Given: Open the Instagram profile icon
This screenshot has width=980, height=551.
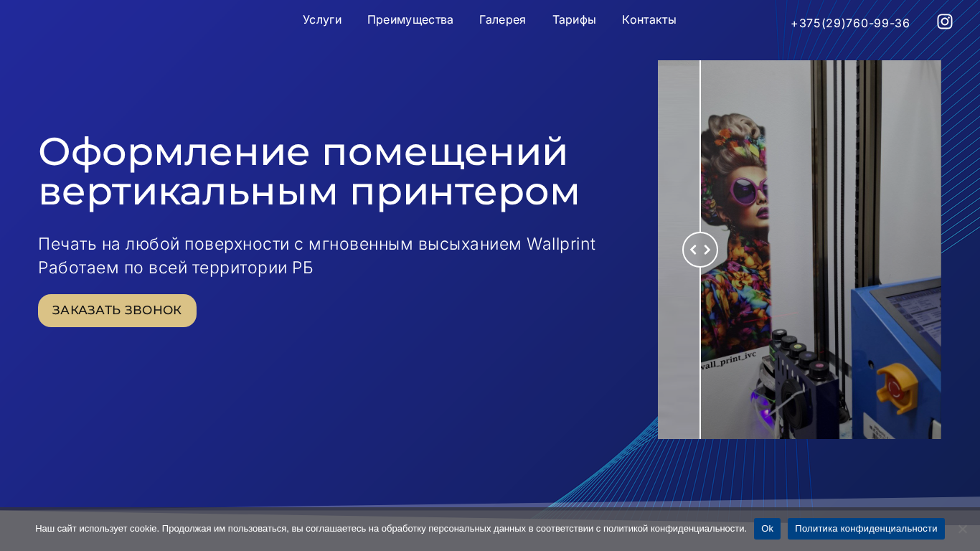Looking at the screenshot, I should pos(945,22).
